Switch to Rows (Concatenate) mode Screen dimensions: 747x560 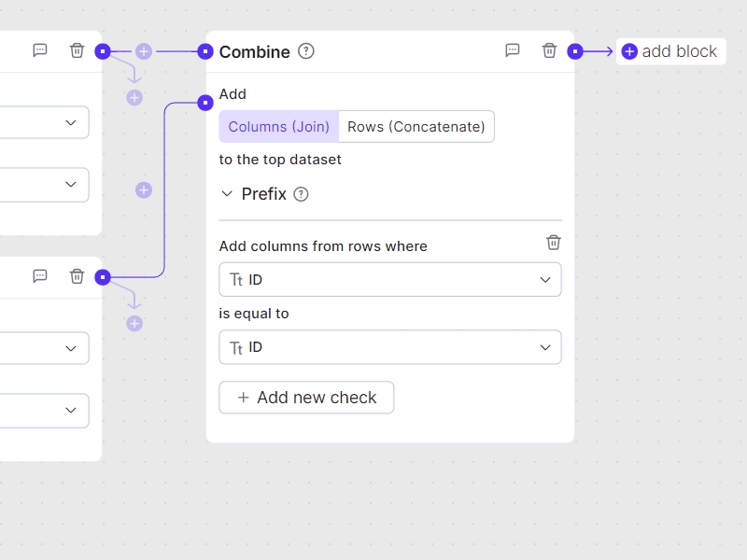[x=416, y=127]
